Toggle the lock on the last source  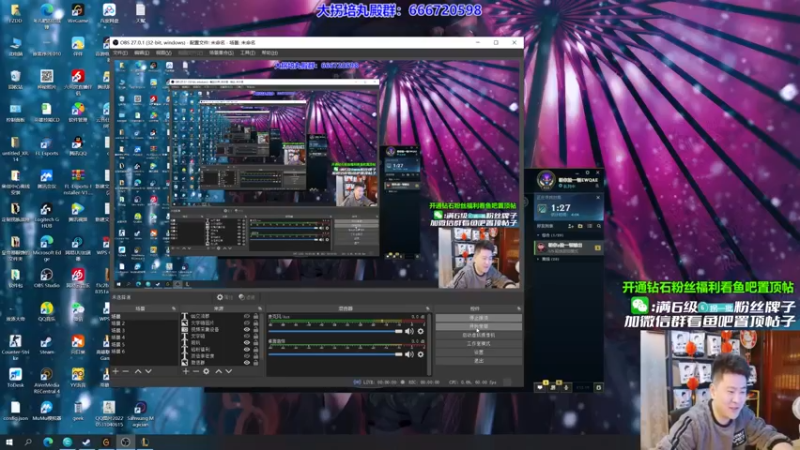tap(256, 363)
